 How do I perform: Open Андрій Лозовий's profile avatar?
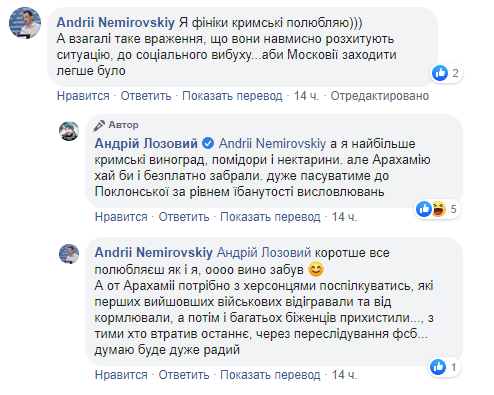69,131
